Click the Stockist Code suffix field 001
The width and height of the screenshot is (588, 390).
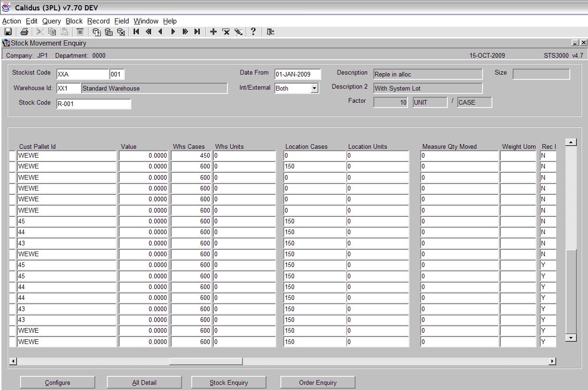117,74
